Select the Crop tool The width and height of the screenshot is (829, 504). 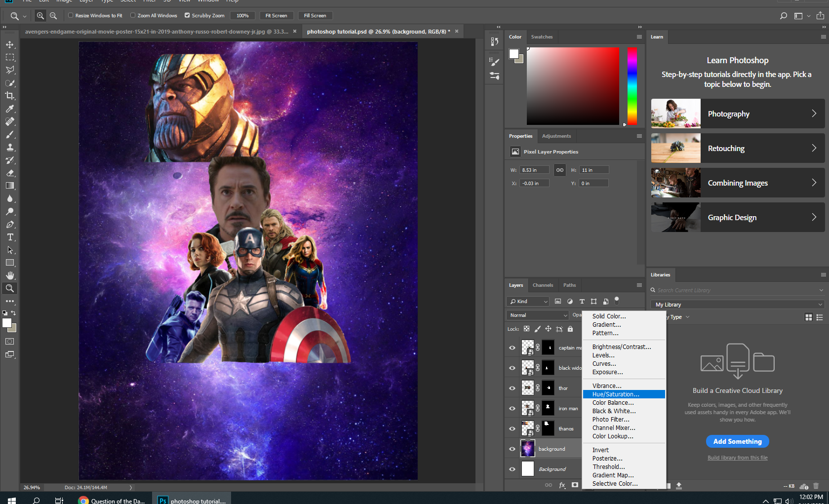point(10,96)
